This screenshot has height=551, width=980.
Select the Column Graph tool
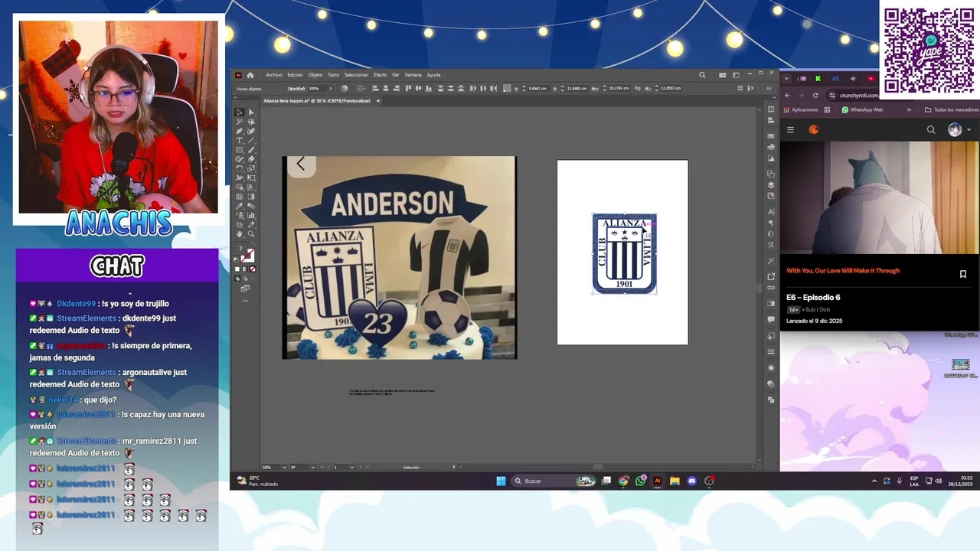251,215
